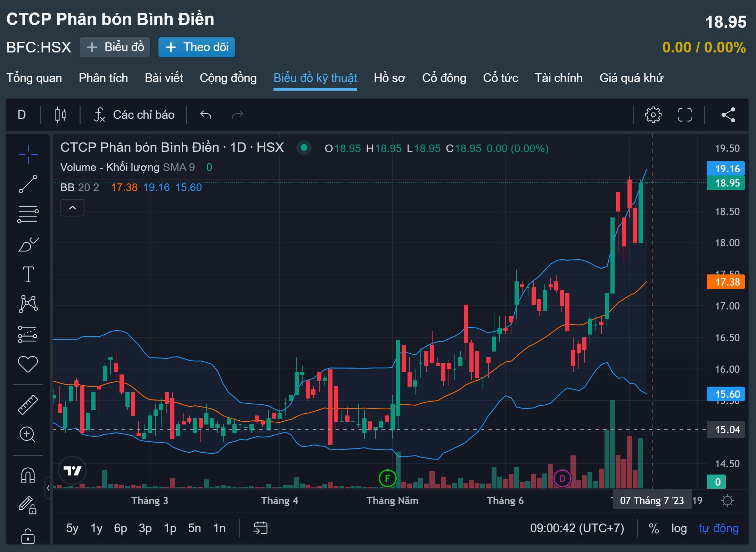
Task: Select the brush drawing tool
Action: point(28,244)
